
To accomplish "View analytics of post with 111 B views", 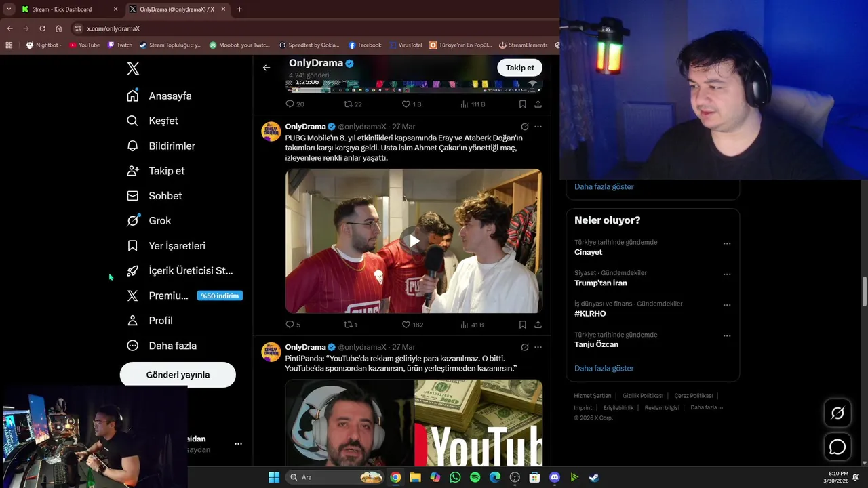I will pos(473,104).
